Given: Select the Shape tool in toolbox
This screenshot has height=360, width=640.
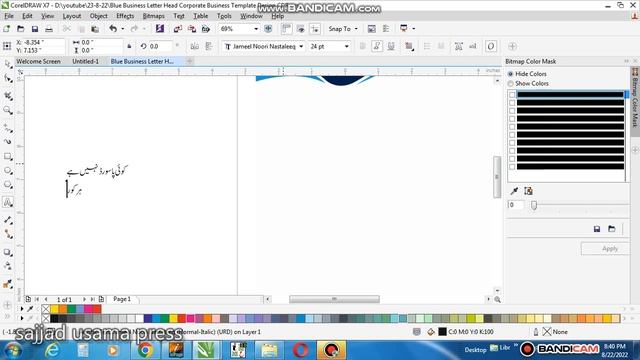Looking at the screenshot, I should click(x=8, y=79).
